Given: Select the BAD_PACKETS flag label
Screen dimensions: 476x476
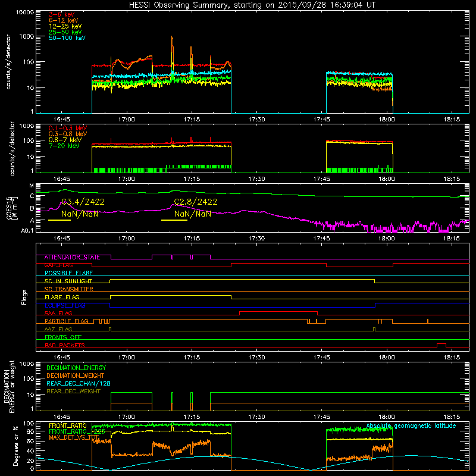Looking at the screenshot, I should tap(65, 345).
